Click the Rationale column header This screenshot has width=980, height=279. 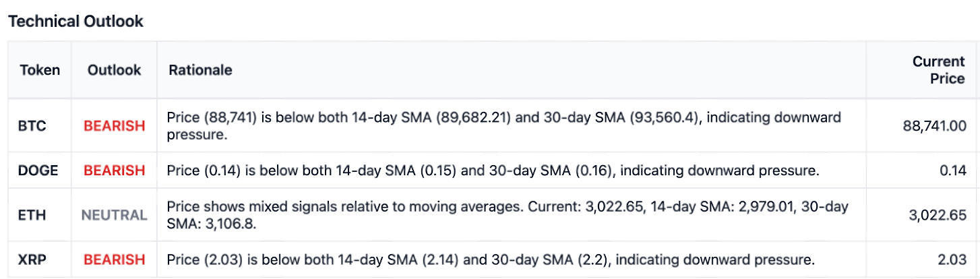200,70
